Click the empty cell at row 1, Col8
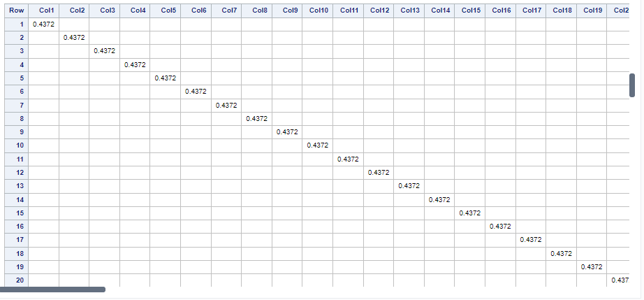 tap(257, 24)
